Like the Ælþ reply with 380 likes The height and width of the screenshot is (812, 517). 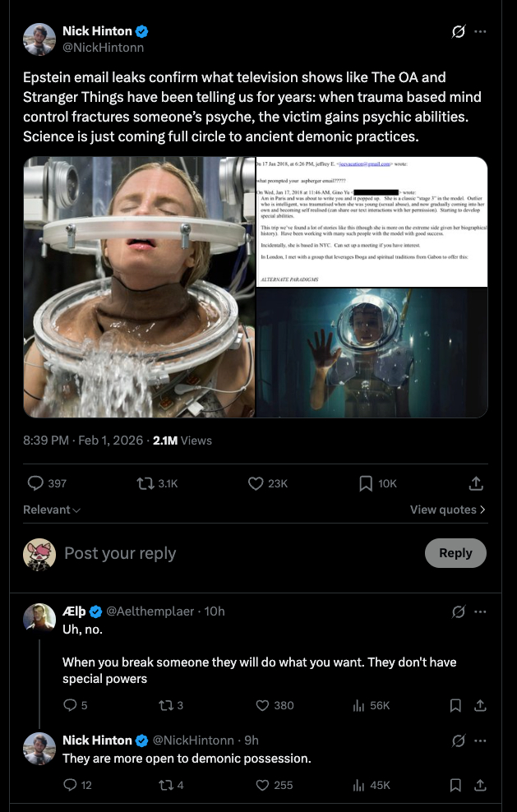pyautogui.click(x=263, y=705)
